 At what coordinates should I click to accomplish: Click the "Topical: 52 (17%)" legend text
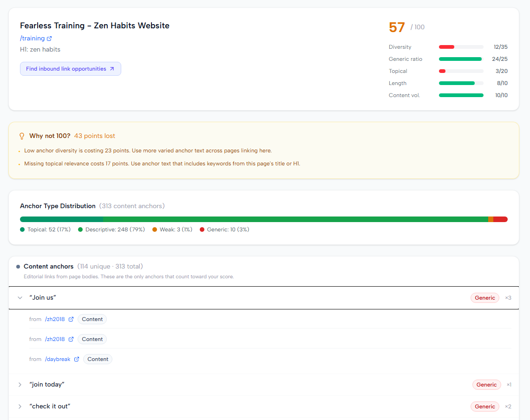[x=49, y=230]
